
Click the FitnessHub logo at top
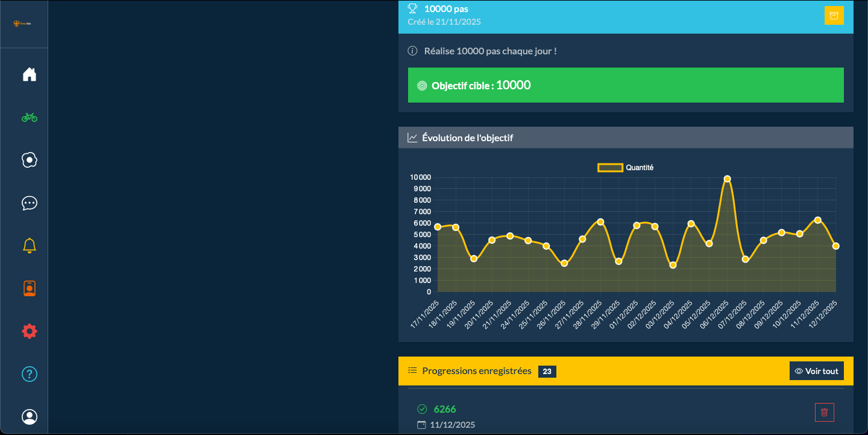(23, 24)
